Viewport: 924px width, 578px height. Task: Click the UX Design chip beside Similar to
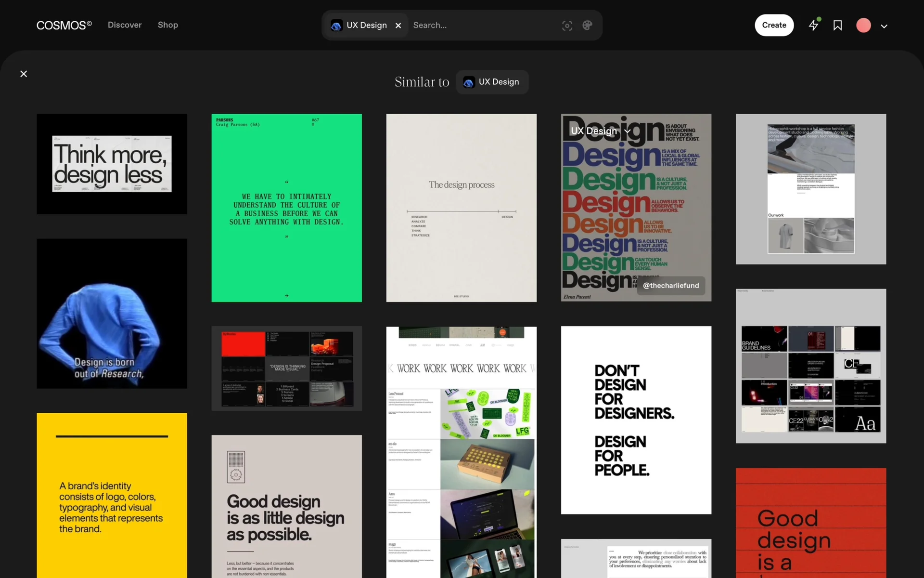(x=492, y=82)
